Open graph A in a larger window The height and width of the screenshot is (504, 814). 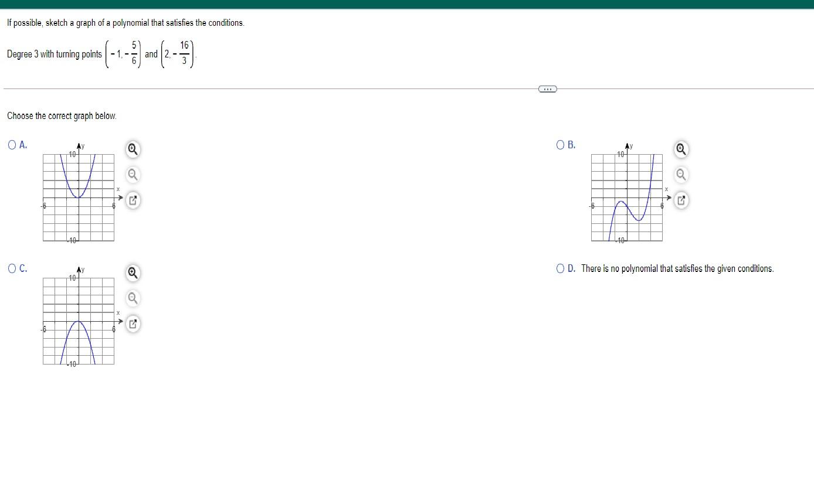pos(133,200)
